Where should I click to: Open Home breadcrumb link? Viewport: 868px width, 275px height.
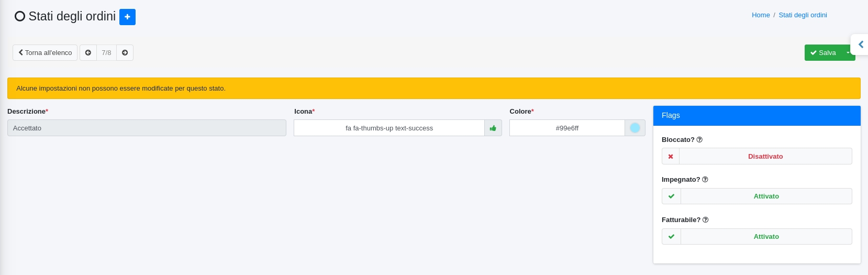coord(760,15)
